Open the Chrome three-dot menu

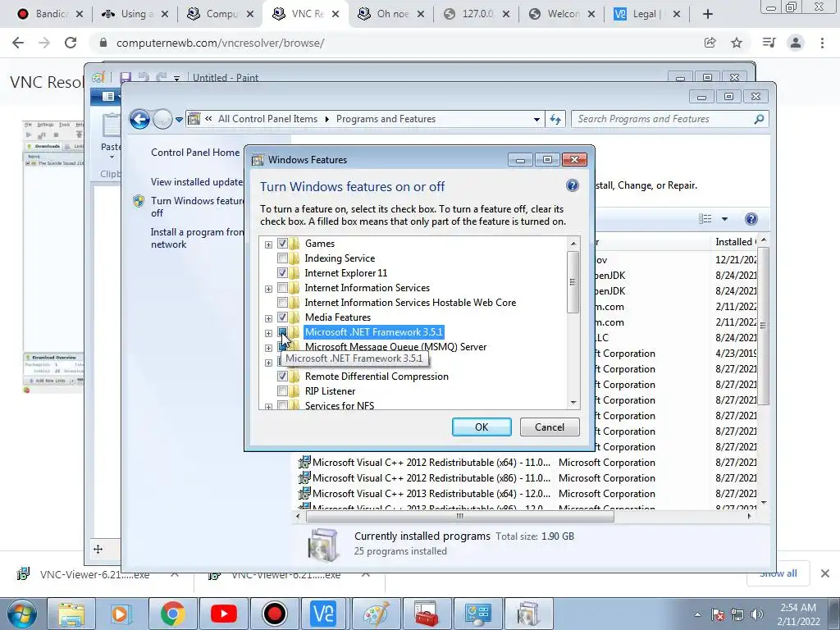[822, 43]
